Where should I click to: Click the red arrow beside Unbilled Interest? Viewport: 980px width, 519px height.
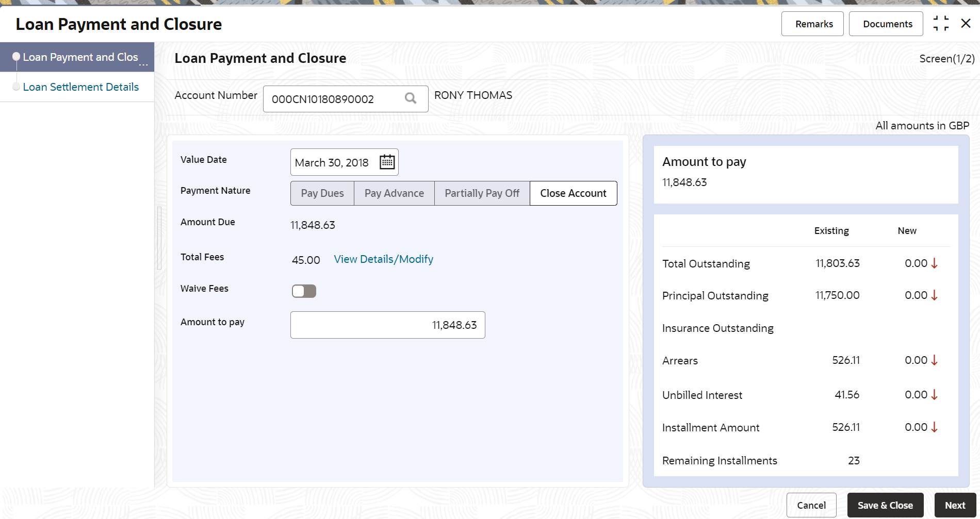point(934,395)
